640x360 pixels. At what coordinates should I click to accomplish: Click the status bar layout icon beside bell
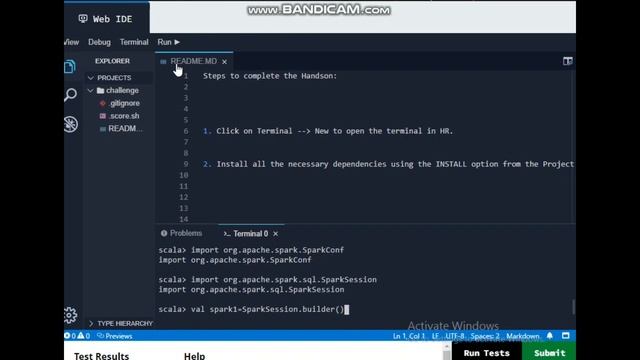[x=565, y=336]
